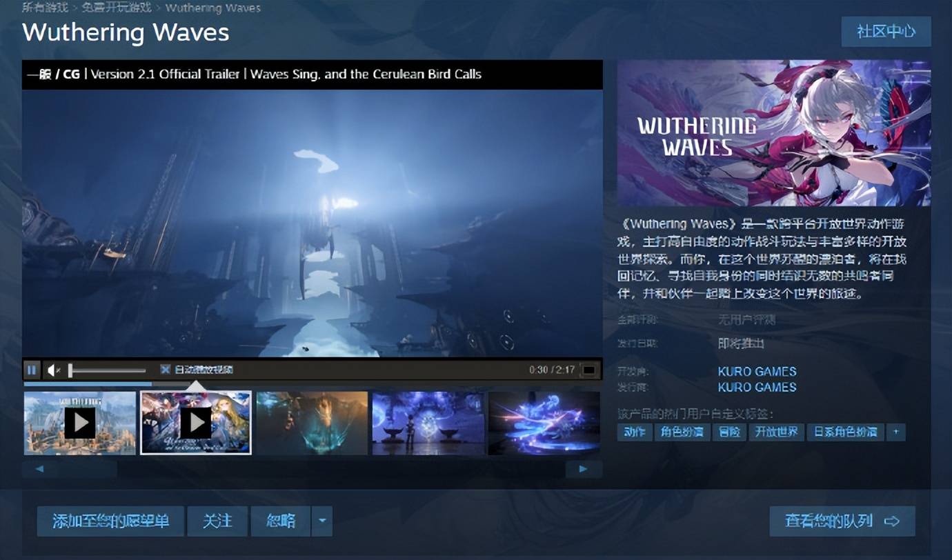
Task: View the third screenshot thumbnail
Action: 312,423
